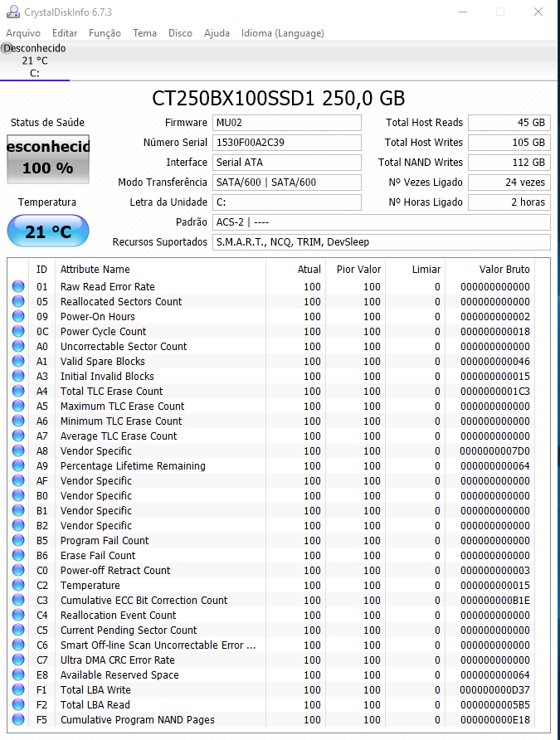Click the Total Host Reads value 45 GB
The width and height of the screenshot is (560, 740).
(509, 123)
